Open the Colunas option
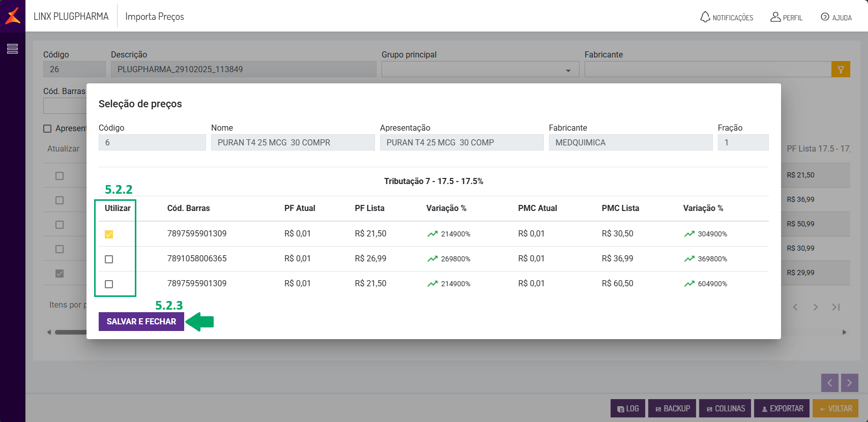 [724, 408]
